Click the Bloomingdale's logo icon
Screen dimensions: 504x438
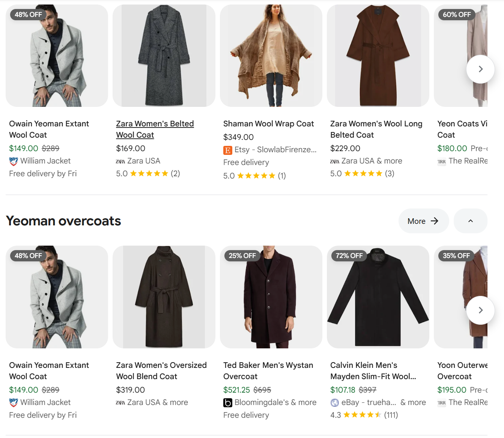tap(227, 403)
